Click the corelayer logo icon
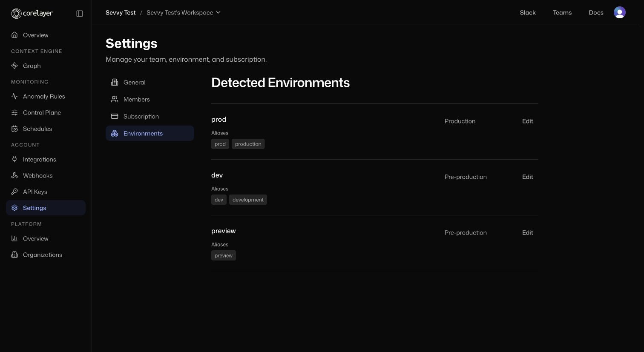Screen dimensions: 644x352 tap(16, 14)
